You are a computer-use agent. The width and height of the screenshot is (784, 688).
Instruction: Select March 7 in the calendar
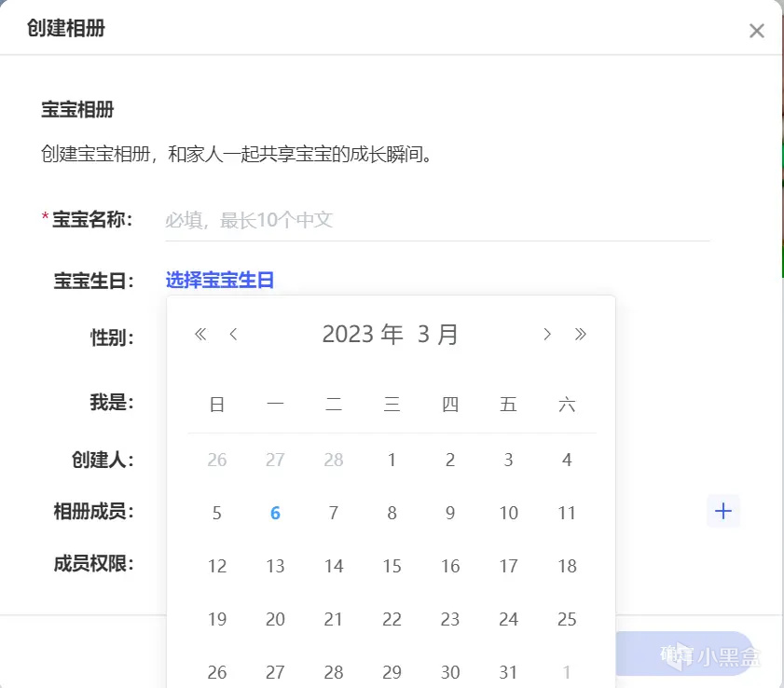tap(334, 513)
